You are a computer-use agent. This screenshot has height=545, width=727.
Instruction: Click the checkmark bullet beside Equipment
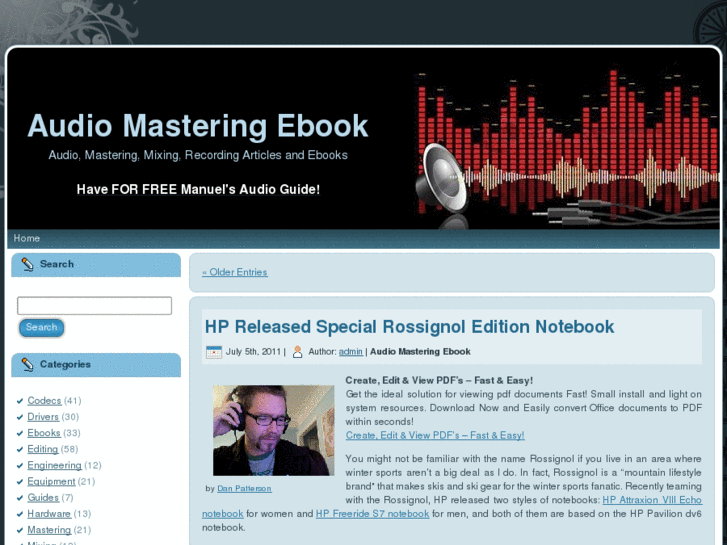[x=19, y=482]
